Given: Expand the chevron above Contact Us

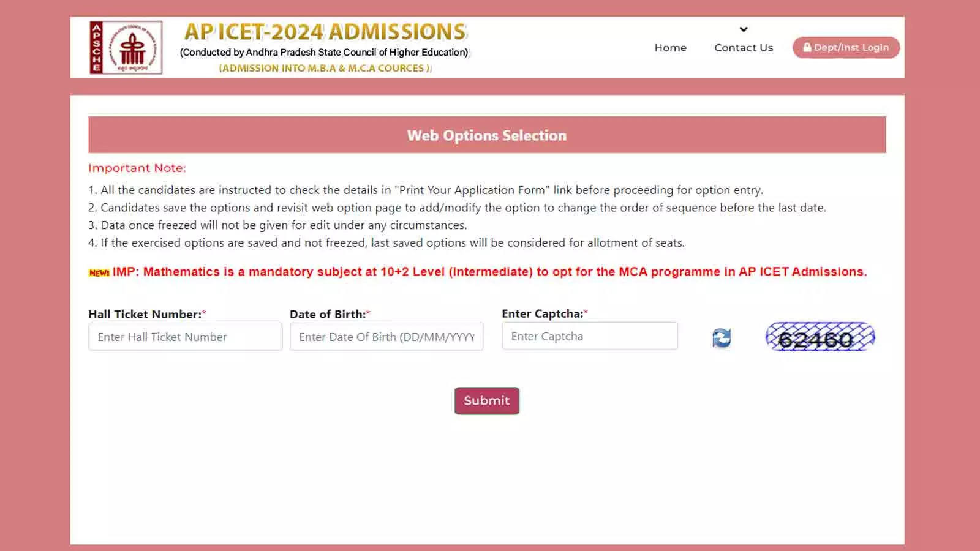Looking at the screenshot, I should (743, 29).
